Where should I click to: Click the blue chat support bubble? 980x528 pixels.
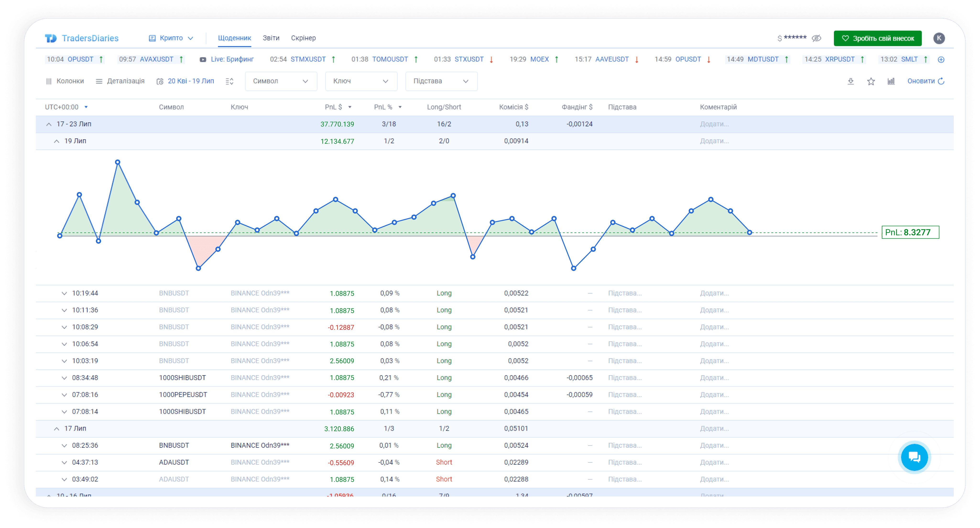[x=914, y=457]
